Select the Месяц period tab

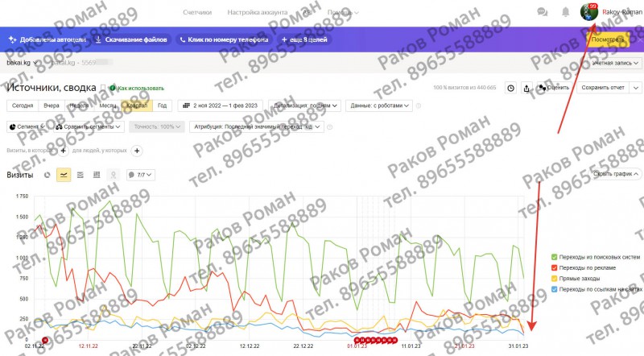click(x=108, y=106)
